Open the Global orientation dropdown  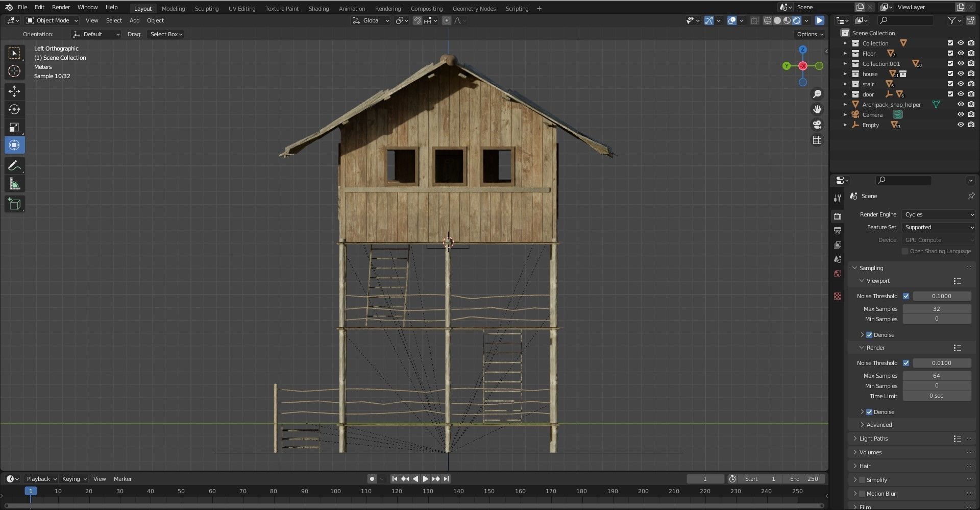[371, 20]
